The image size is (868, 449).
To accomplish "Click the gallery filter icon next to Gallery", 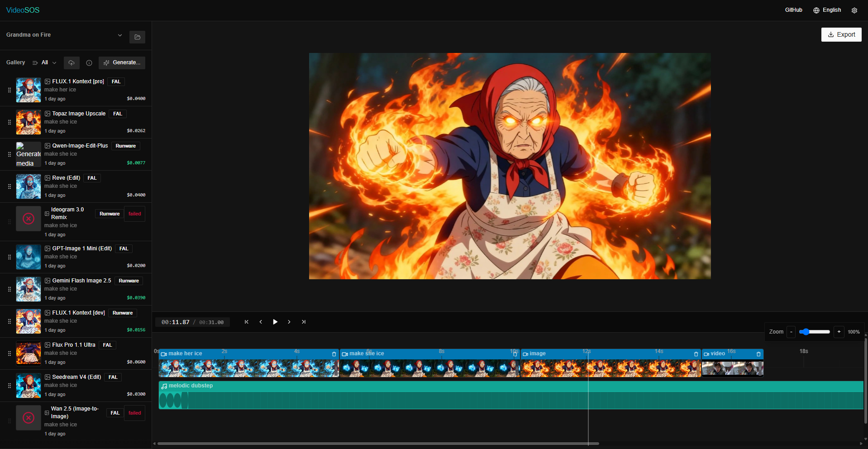I will [34, 63].
